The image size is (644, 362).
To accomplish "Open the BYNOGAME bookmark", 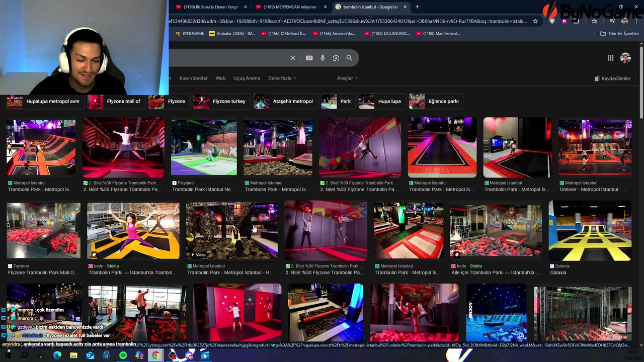I will [x=190, y=34].
